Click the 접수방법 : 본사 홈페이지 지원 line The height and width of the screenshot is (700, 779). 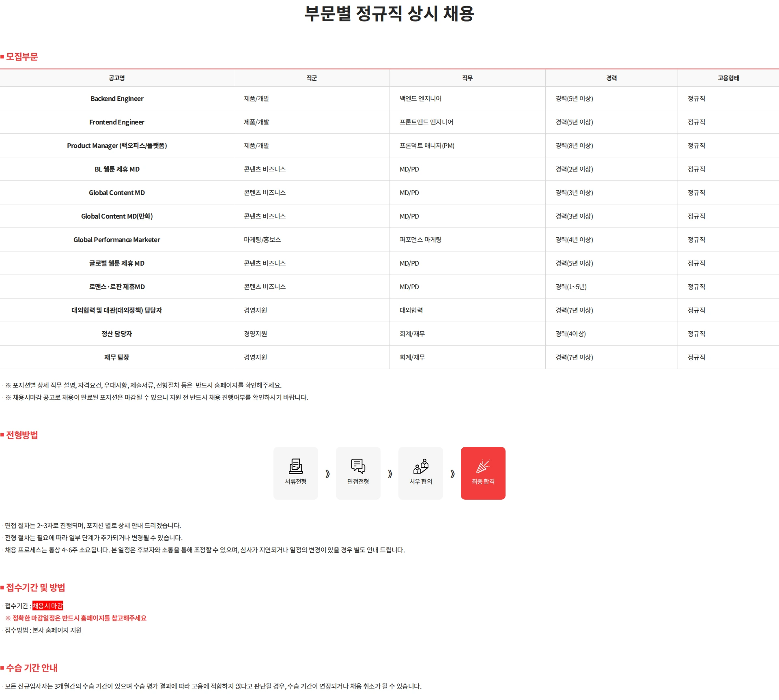[x=43, y=630]
